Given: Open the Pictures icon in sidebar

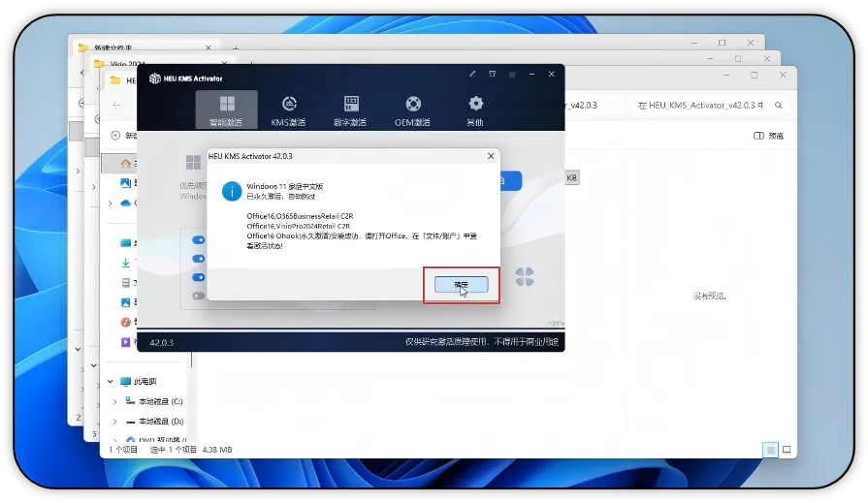Looking at the screenshot, I should (126, 302).
